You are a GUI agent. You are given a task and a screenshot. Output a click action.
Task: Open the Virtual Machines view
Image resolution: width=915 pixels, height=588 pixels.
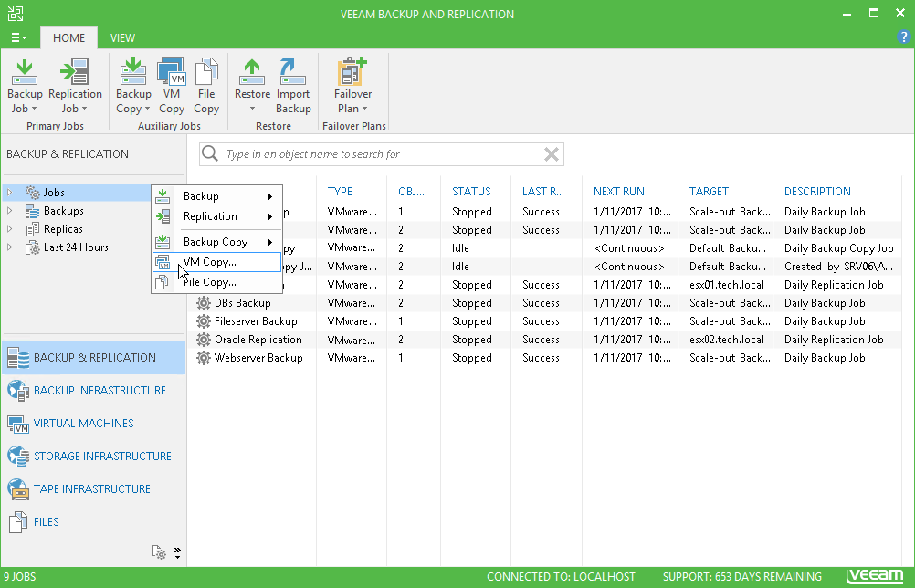pos(94,424)
